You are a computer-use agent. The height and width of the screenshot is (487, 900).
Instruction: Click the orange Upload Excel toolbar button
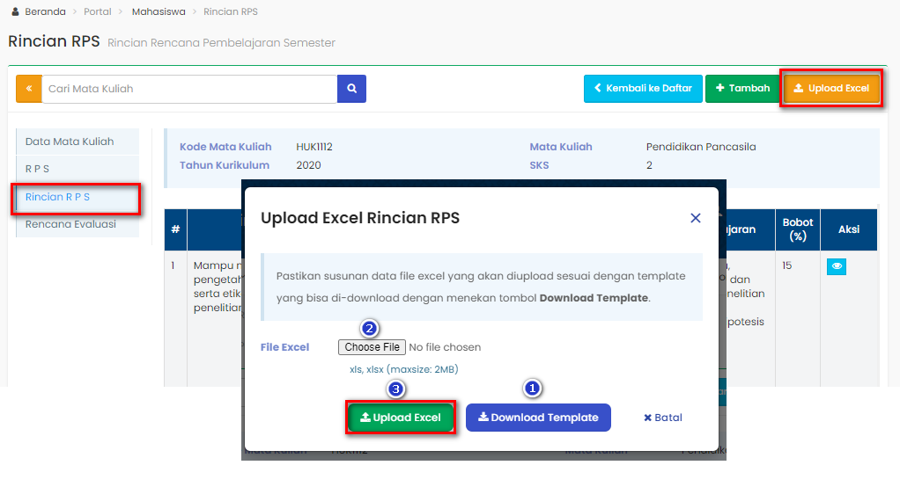click(831, 88)
